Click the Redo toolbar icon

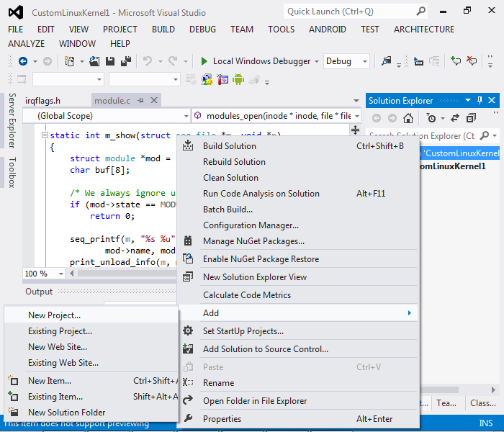[x=173, y=61]
